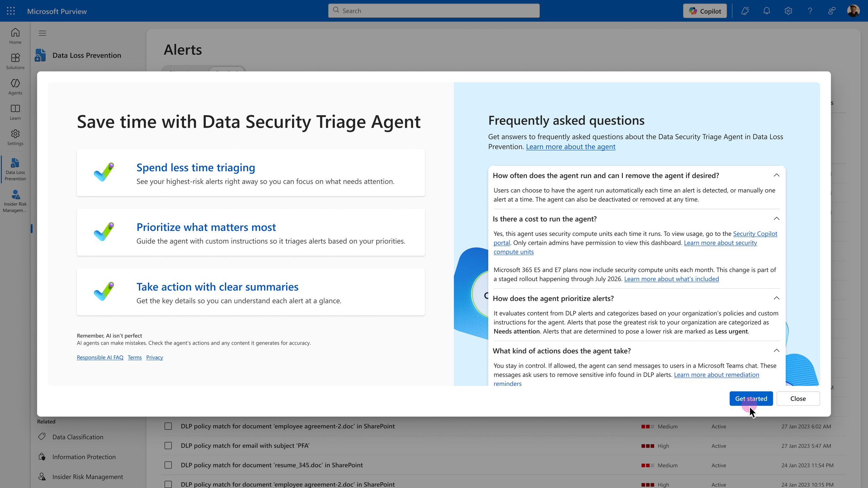Open the user profile avatar
This screenshot has height=488, width=868.
click(853, 11)
